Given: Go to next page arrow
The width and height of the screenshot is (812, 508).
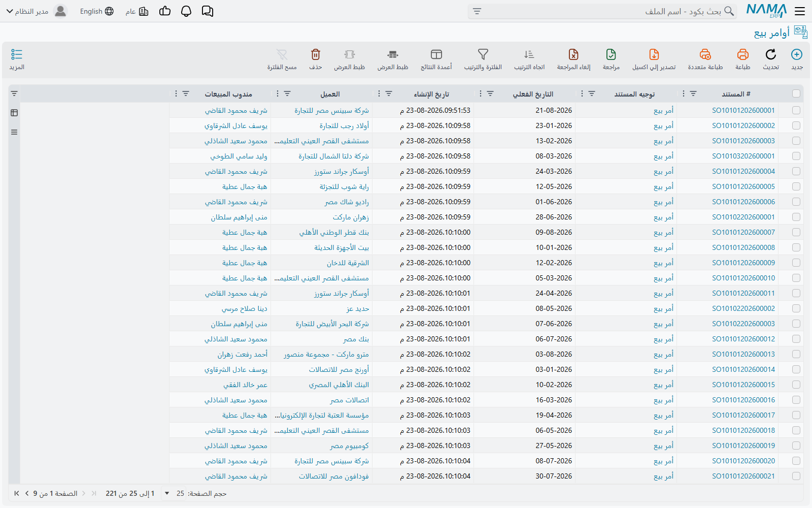Looking at the screenshot, I should pyautogui.click(x=27, y=493).
